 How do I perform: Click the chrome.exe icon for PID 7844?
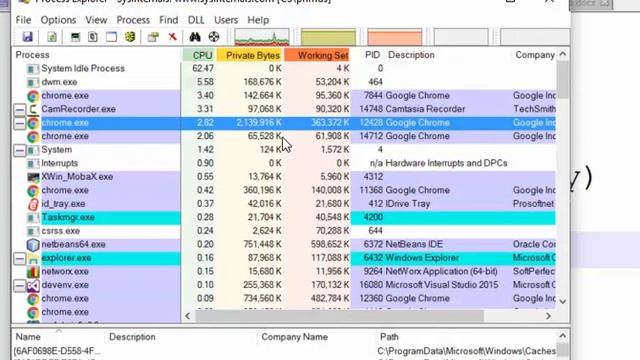point(33,96)
